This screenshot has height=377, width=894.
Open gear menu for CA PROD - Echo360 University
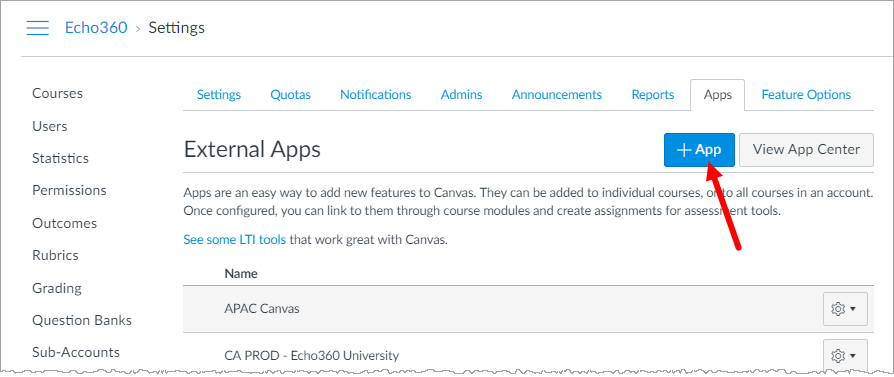coord(845,355)
